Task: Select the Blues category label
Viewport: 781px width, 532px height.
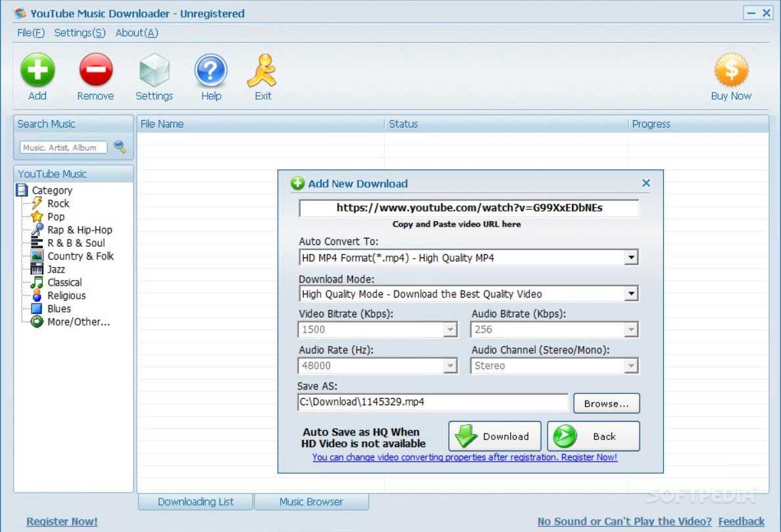Action: click(59, 309)
